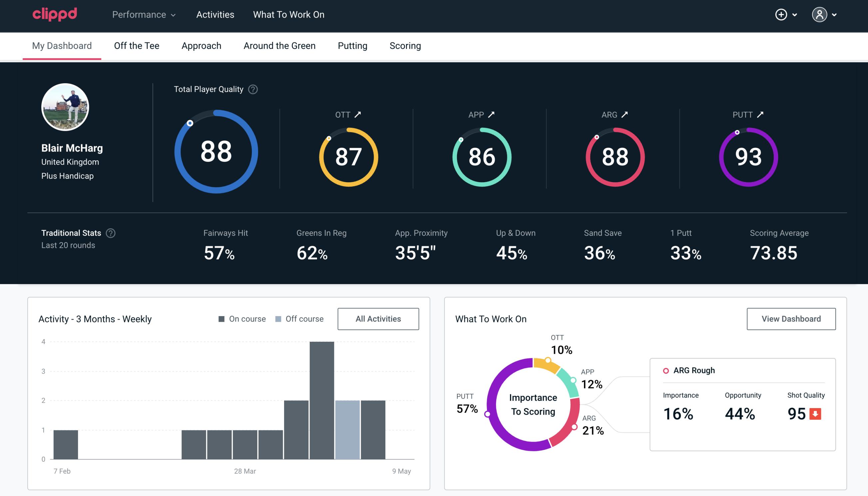This screenshot has height=496, width=868.
Task: Click the Total Player Quality help icon
Action: coord(251,89)
